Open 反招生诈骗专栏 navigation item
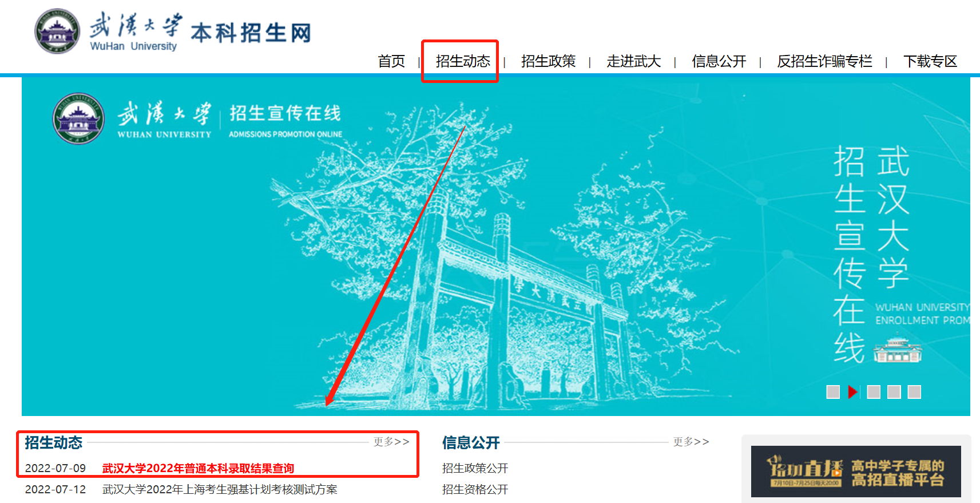 click(x=824, y=61)
